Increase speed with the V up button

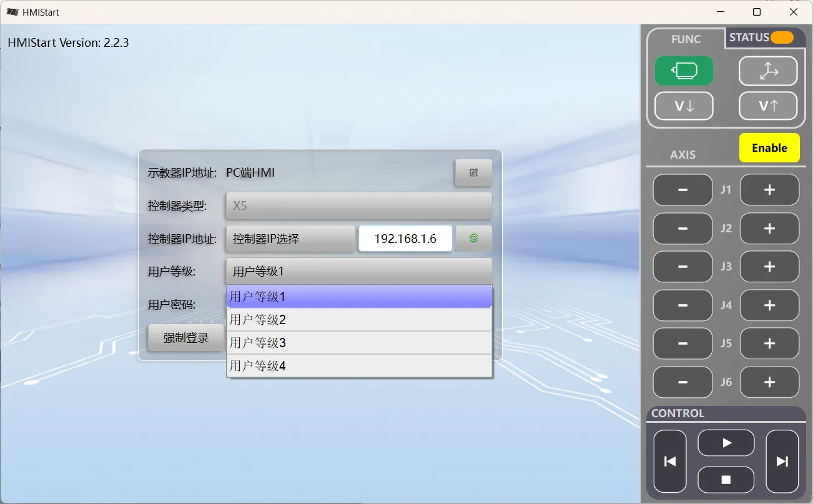coord(768,106)
